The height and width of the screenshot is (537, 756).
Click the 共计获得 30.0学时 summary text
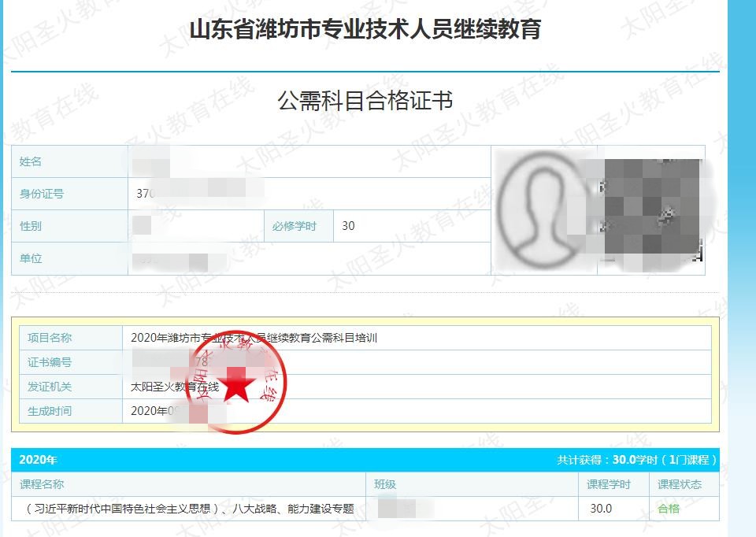pyautogui.click(x=636, y=460)
